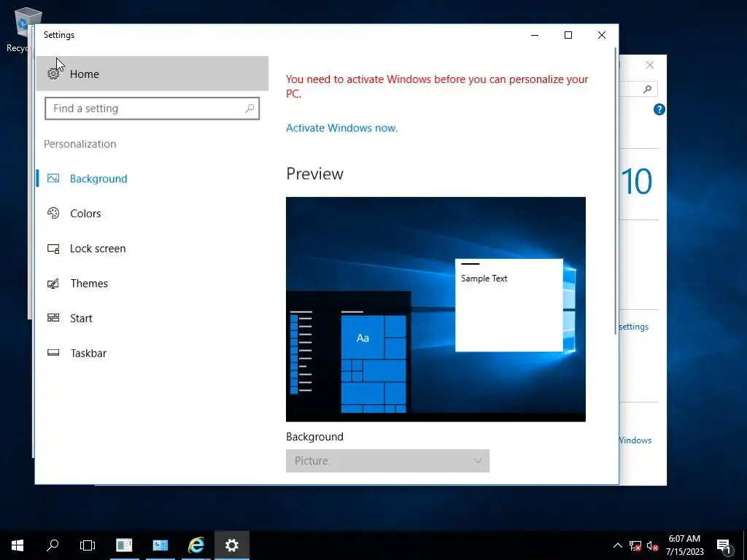Click the Background picture icon in sidebar
The width and height of the screenshot is (747, 560).
point(53,178)
